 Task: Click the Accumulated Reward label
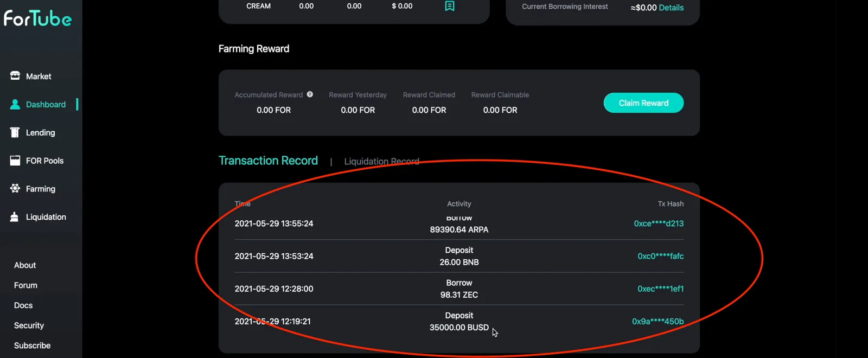269,95
